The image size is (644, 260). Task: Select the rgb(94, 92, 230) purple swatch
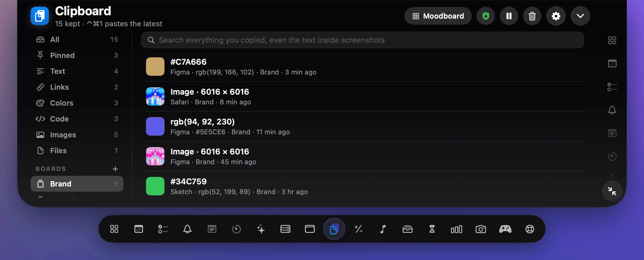[155, 126]
